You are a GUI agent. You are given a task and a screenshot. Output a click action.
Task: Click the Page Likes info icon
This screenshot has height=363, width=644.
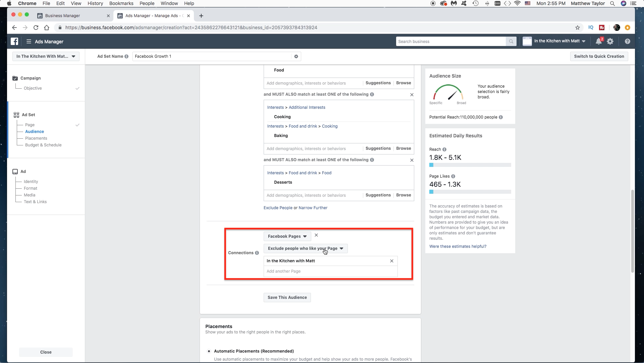(453, 176)
